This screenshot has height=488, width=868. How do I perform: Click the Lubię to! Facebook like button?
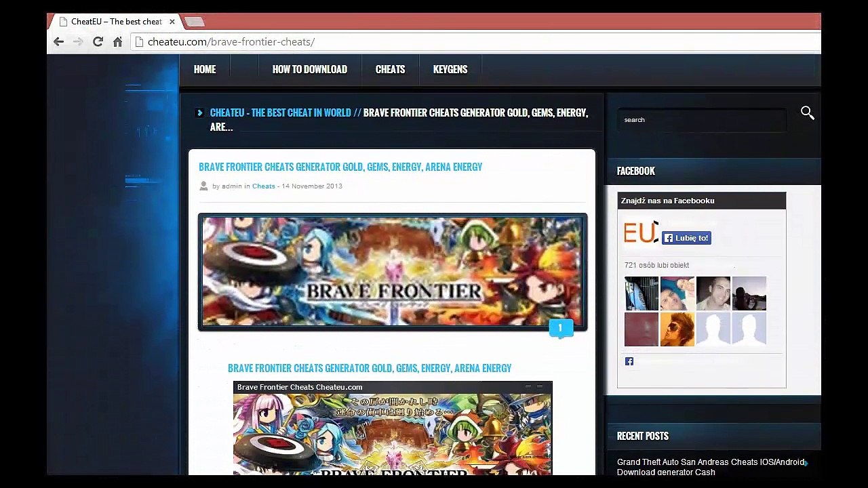(686, 238)
